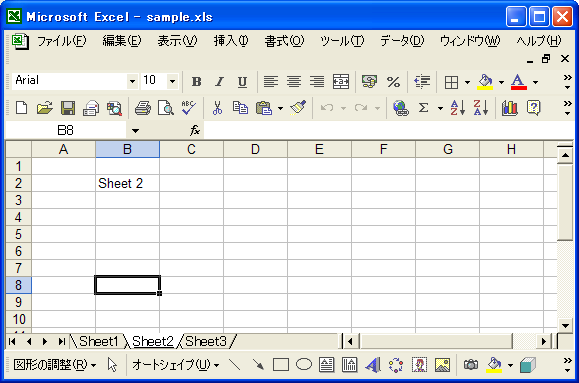
Task: Click the AutoSum sigma icon
Action: 424,108
